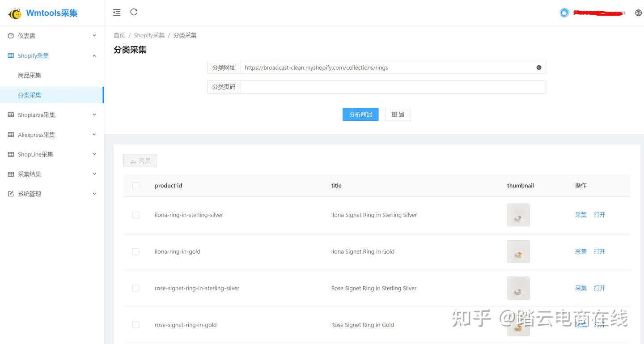Select the 仪表盘 dashboard icon in sidebar
This screenshot has width=644, height=344.
click(x=10, y=35)
